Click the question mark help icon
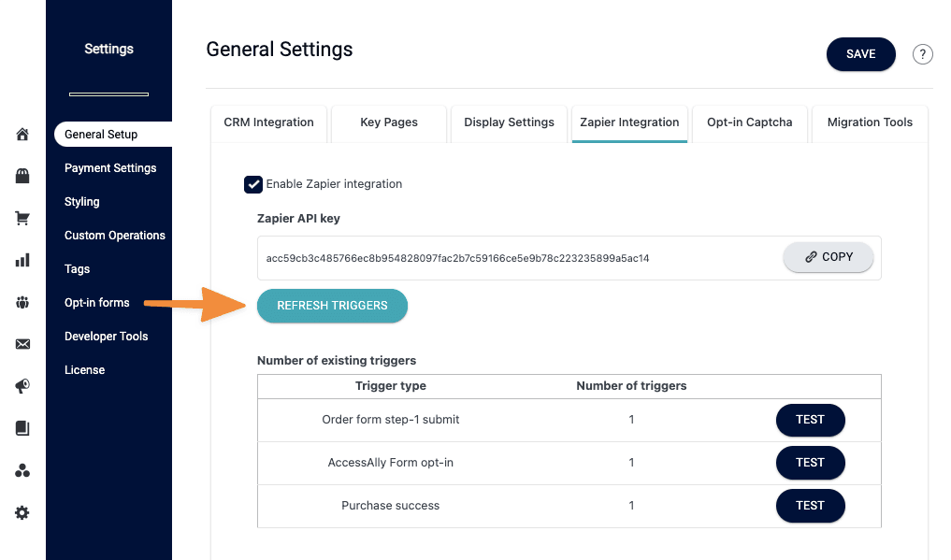The height and width of the screenshot is (560, 951). click(923, 54)
